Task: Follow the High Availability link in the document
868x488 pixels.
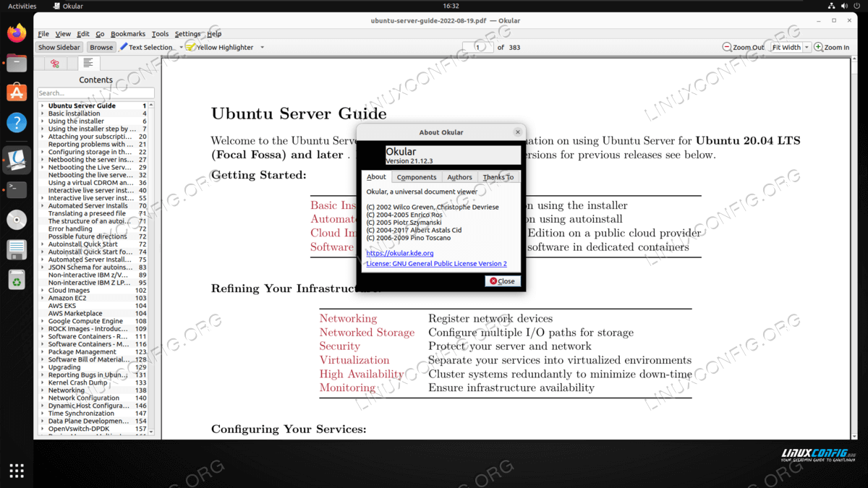Action: (x=362, y=374)
